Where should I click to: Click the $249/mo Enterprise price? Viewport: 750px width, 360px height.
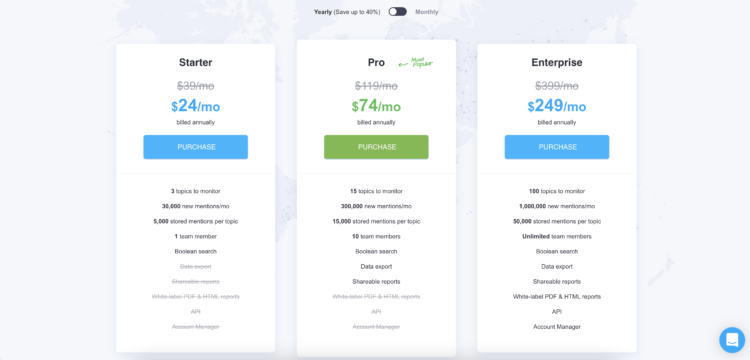tap(557, 106)
